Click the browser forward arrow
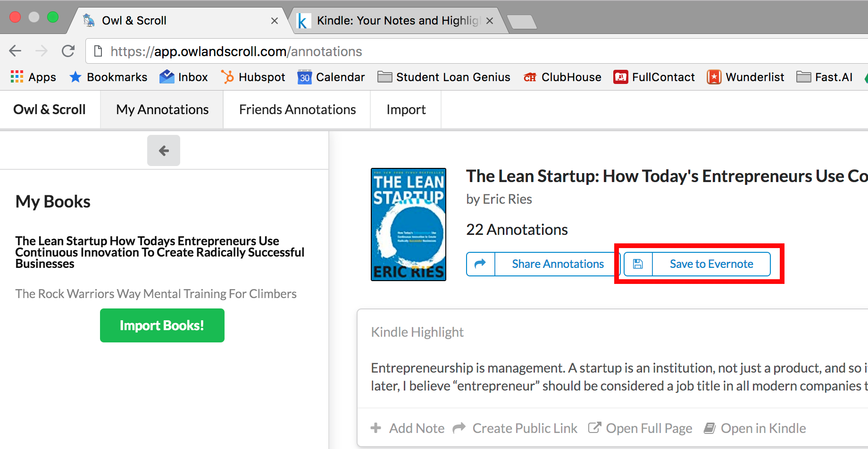 (42, 51)
